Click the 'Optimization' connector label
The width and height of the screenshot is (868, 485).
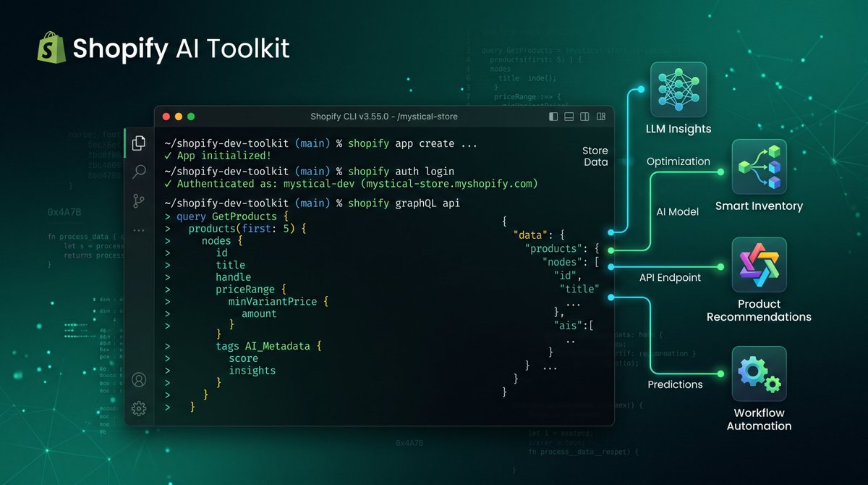pos(678,161)
